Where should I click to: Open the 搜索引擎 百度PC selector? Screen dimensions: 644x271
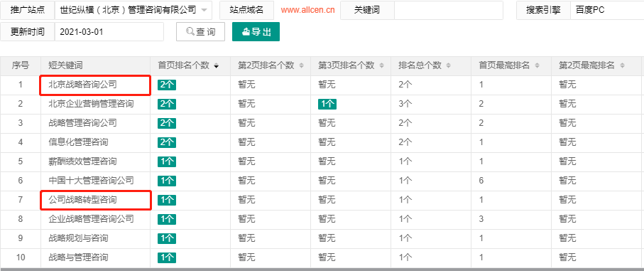coord(607,10)
